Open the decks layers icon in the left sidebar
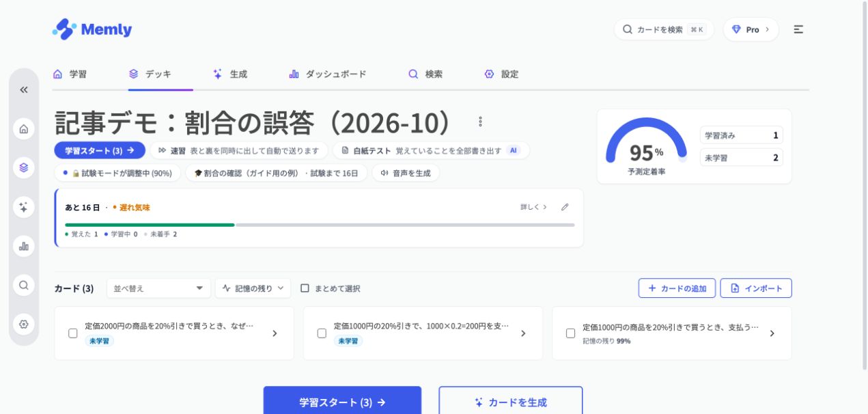The image size is (868, 414). point(24,167)
